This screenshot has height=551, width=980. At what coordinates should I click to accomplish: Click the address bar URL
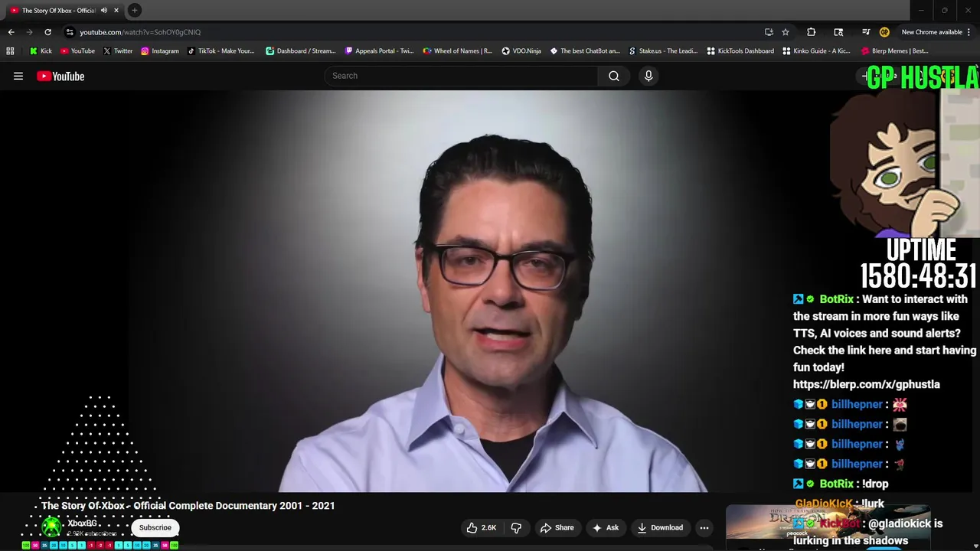(x=140, y=32)
